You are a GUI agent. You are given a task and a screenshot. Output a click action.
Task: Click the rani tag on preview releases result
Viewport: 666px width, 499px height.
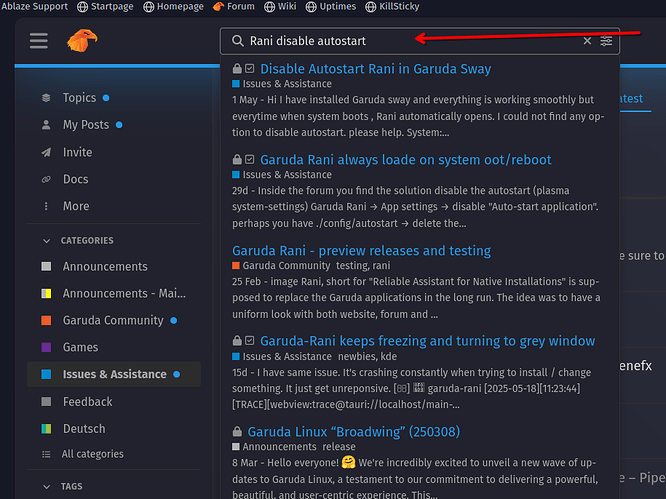point(381,265)
